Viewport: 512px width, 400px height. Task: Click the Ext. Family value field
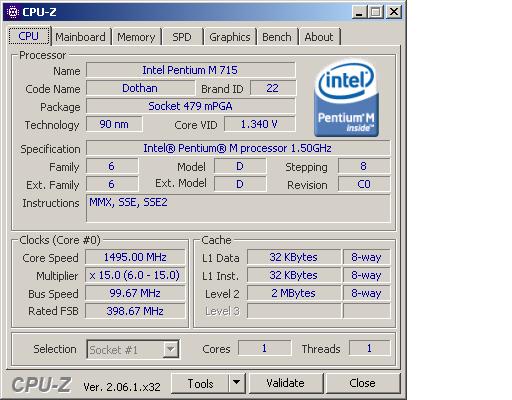(x=112, y=184)
